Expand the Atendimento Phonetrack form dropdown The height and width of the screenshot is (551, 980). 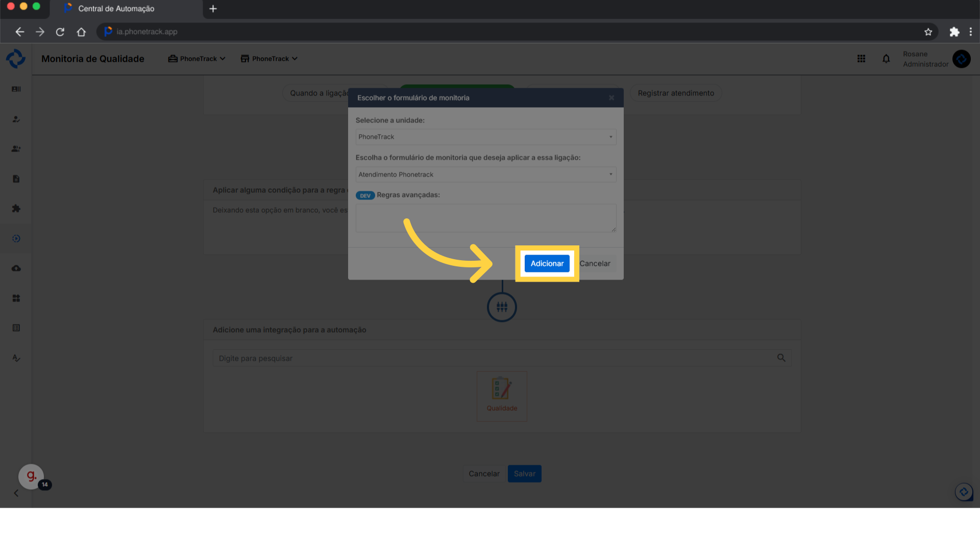(485, 174)
